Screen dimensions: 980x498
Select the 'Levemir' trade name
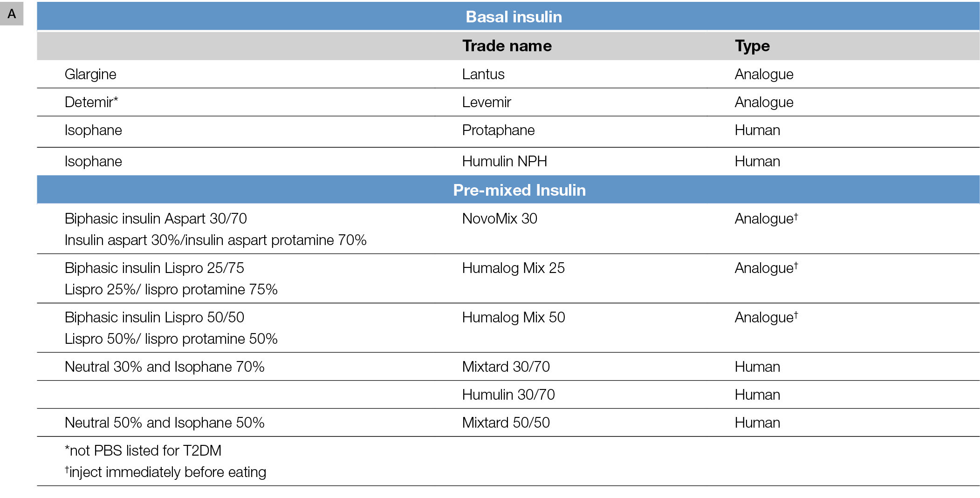(x=487, y=102)
